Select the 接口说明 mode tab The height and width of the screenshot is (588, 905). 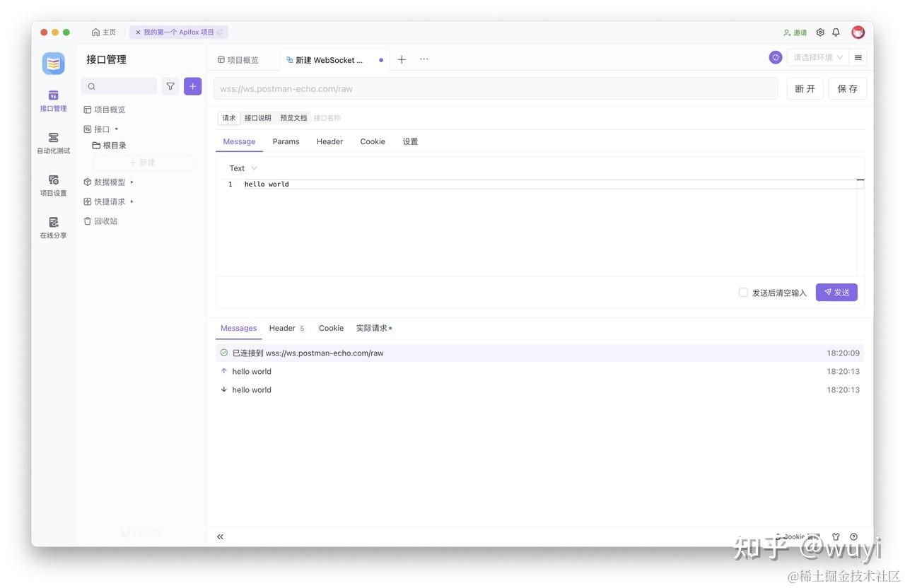coord(258,118)
